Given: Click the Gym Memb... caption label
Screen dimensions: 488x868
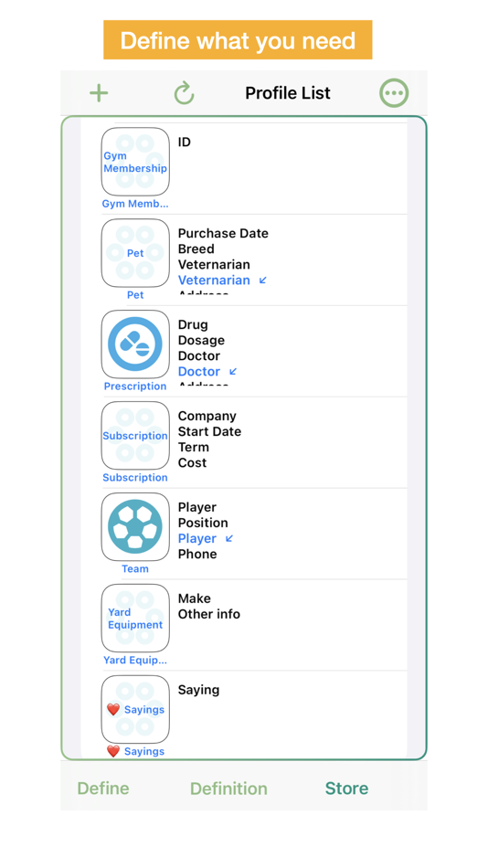Looking at the screenshot, I should (135, 204).
